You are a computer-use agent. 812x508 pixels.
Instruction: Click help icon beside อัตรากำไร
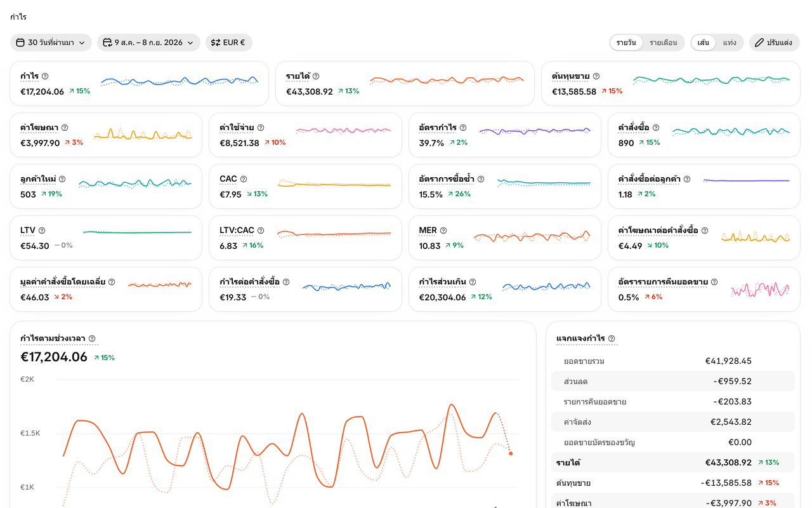pos(463,128)
